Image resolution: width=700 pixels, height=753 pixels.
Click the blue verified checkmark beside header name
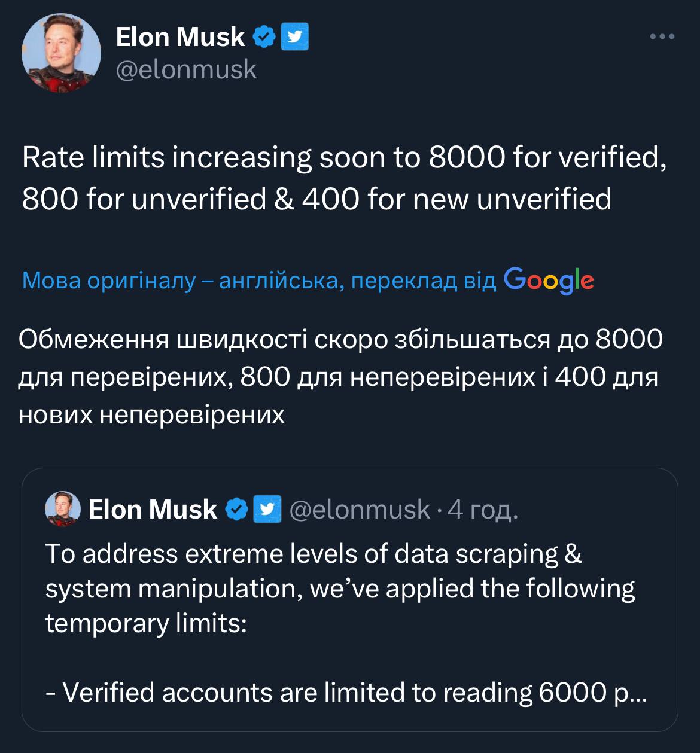click(x=264, y=37)
